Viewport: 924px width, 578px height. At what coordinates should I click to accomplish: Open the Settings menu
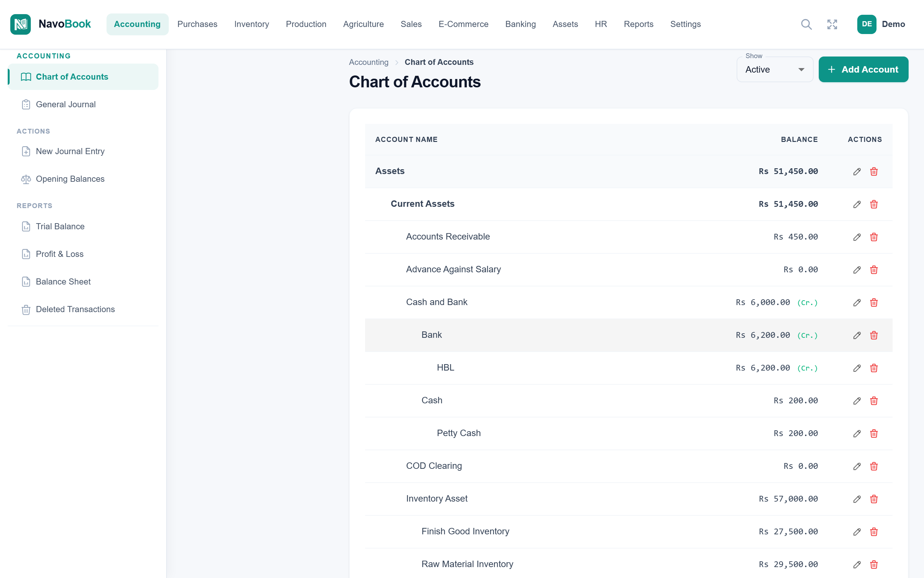pyautogui.click(x=685, y=24)
